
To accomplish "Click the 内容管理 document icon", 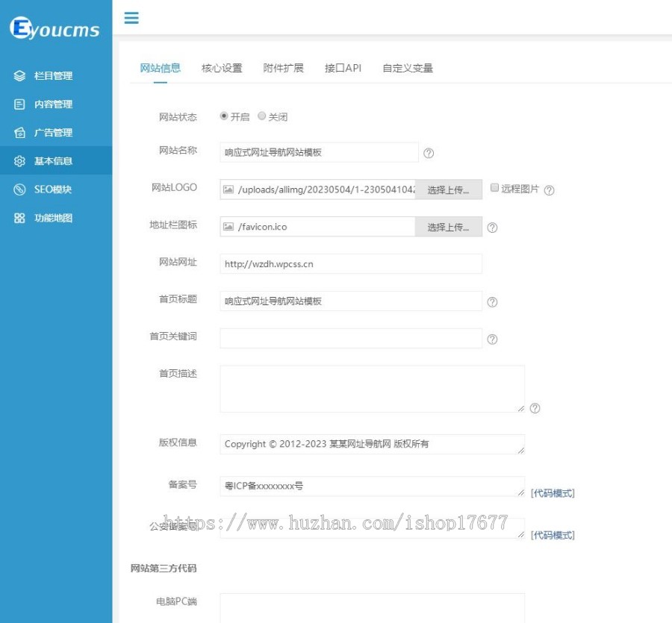I will tap(19, 104).
